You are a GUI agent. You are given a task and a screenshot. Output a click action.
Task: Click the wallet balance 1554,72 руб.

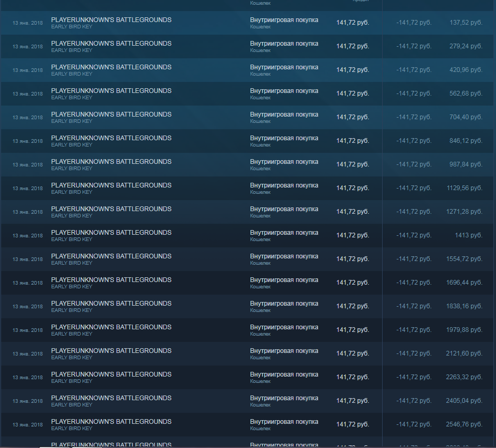click(x=465, y=259)
